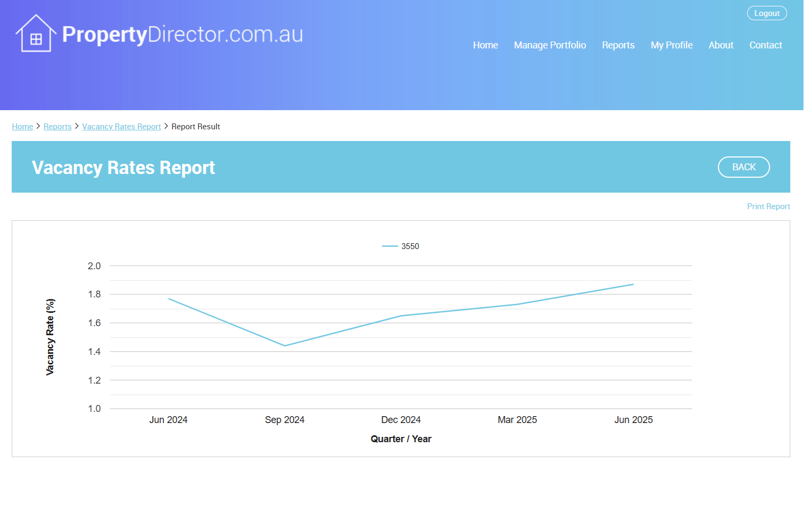Open the Contact page
Viewport: 812px width, 530px height.
coord(765,45)
